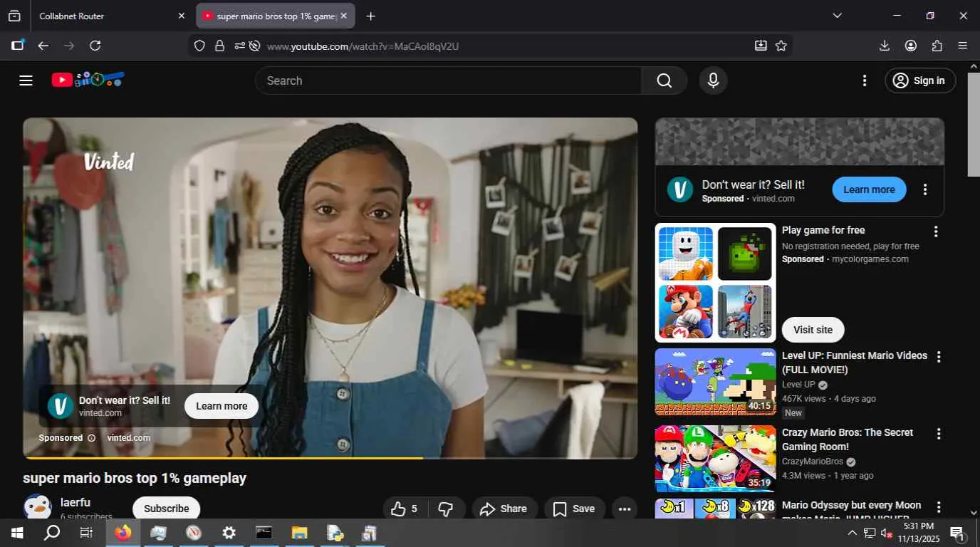Click the Crazy Mario Bros: The Secret Gaming Room title
The width and height of the screenshot is (980, 547).
(x=848, y=439)
